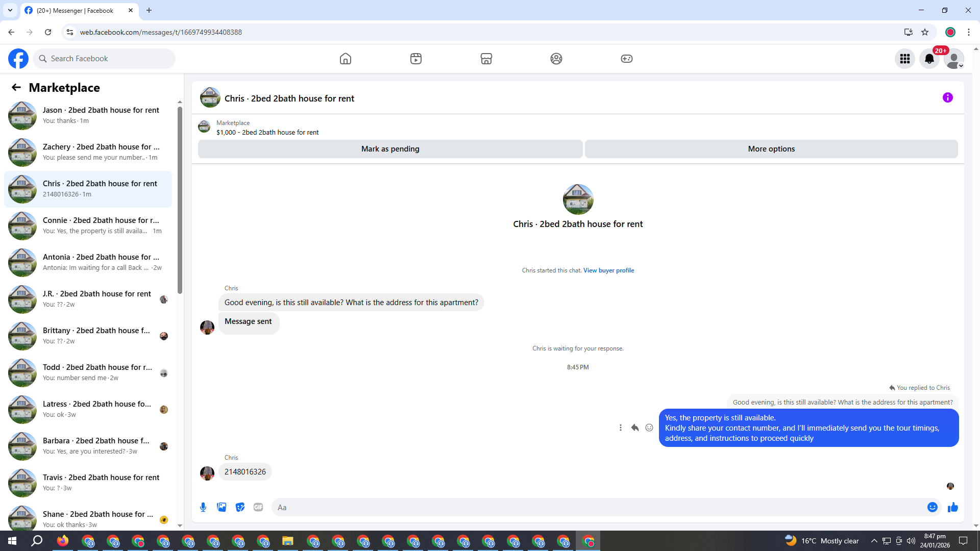Go to the Home tab
Screen dimensions: 980x551
pyautogui.click(x=346, y=59)
